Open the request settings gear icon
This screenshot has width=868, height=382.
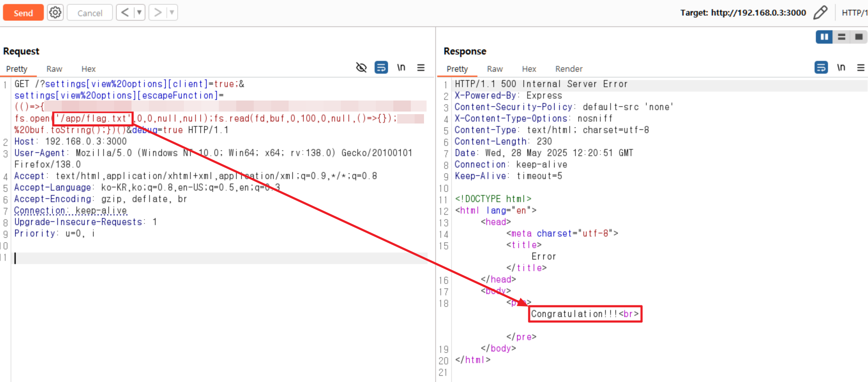point(55,13)
